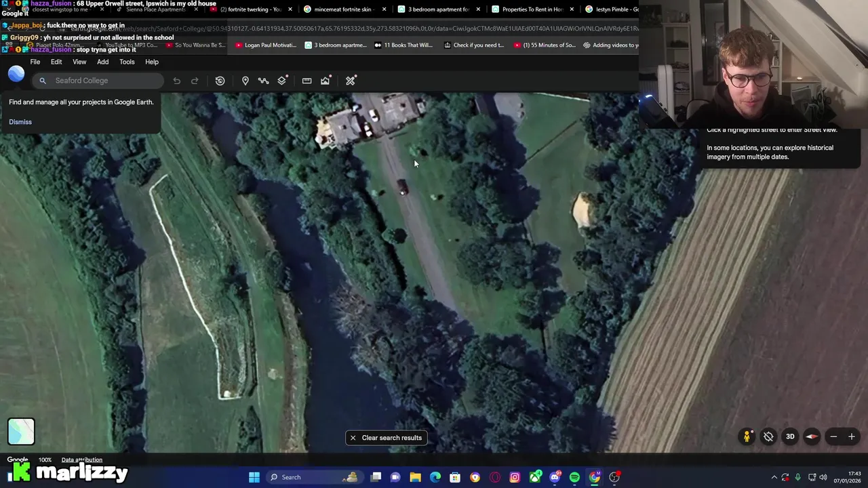Open the Tools menu
Screen dimensions: 868x488
(x=127, y=62)
